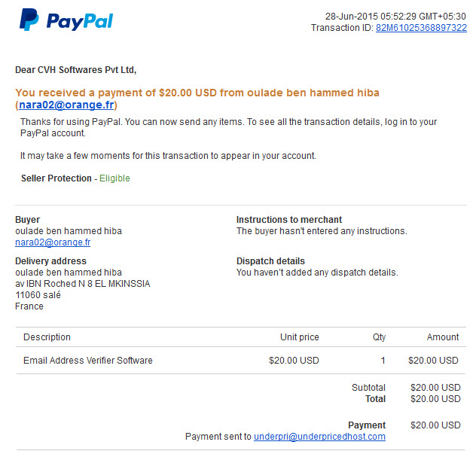
Task: Select the Email Address Verifier Software item
Action: 88,360
